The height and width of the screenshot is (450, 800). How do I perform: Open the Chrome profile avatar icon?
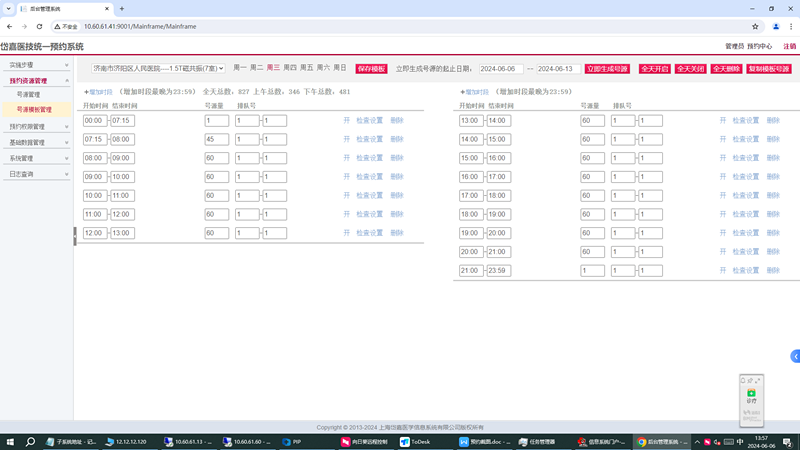(773, 26)
